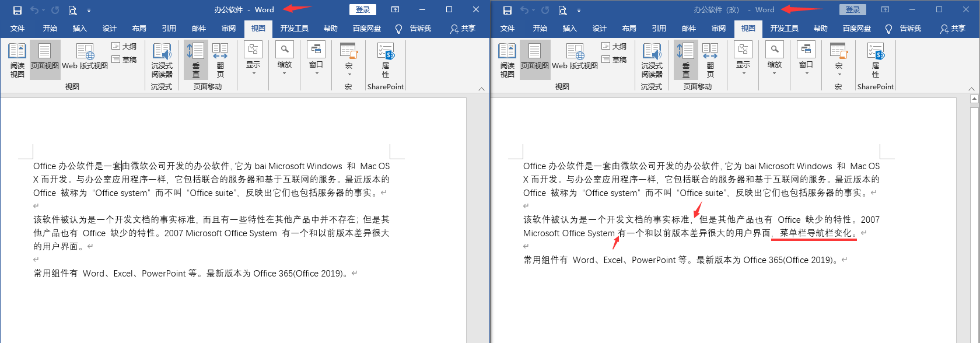Expand 缩放 dropdown in left window
The image size is (980, 343).
coord(284,58)
